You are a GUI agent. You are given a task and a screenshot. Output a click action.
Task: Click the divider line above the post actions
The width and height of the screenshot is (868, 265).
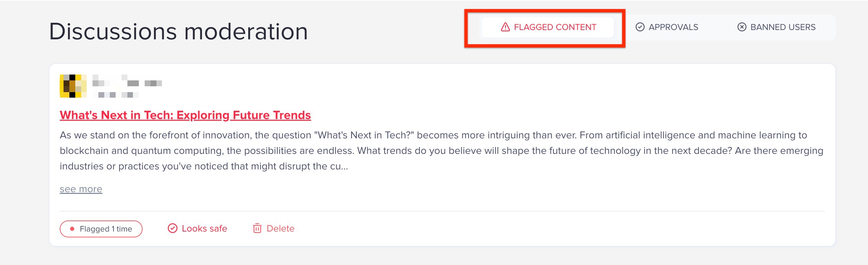click(442, 211)
